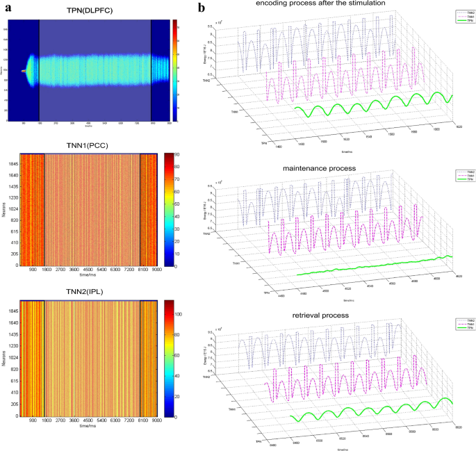The image size is (476, 451).
Task: Click the TPN(DLPFC) plot title
Action: (x=90, y=11)
